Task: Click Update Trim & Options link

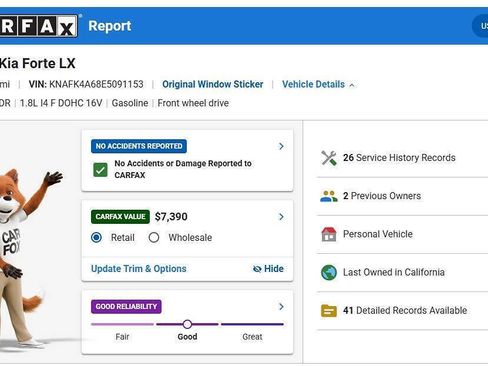Action: pos(139,269)
